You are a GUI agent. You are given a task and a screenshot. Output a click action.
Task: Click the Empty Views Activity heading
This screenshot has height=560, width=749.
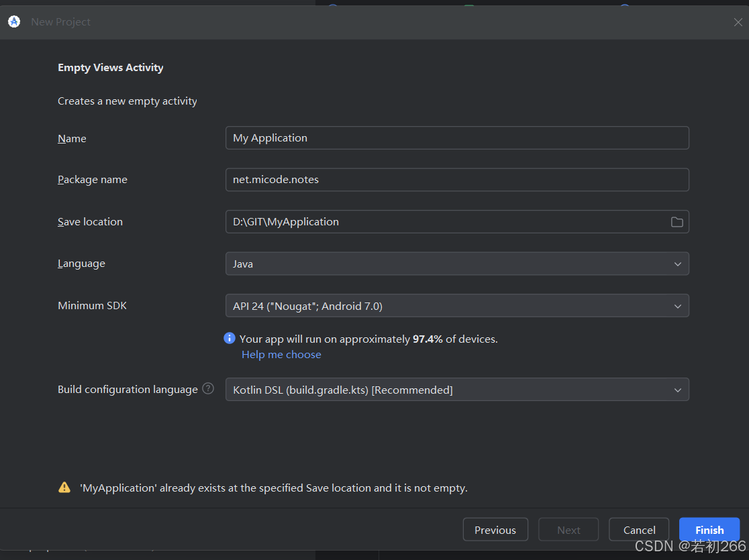pos(110,68)
